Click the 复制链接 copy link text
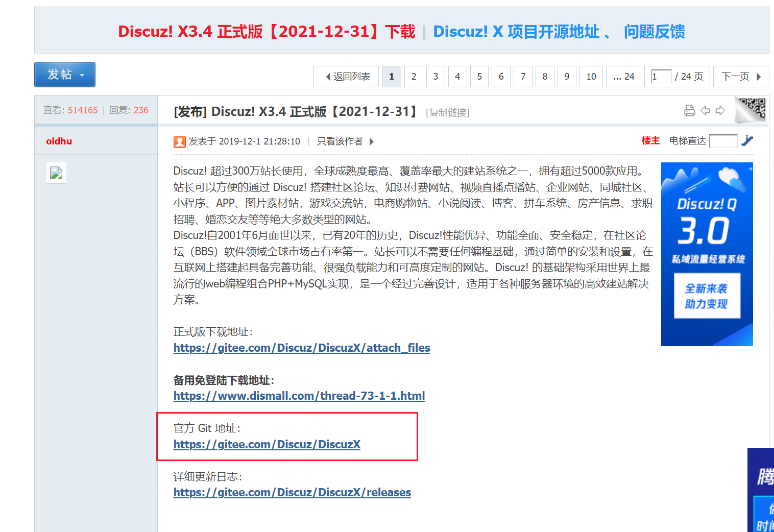 [448, 112]
